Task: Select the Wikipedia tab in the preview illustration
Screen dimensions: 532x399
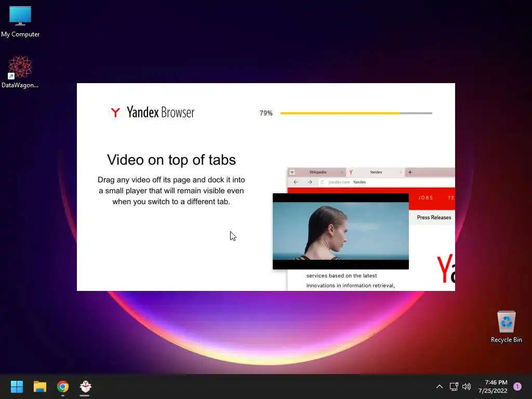Action: coord(317,172)
